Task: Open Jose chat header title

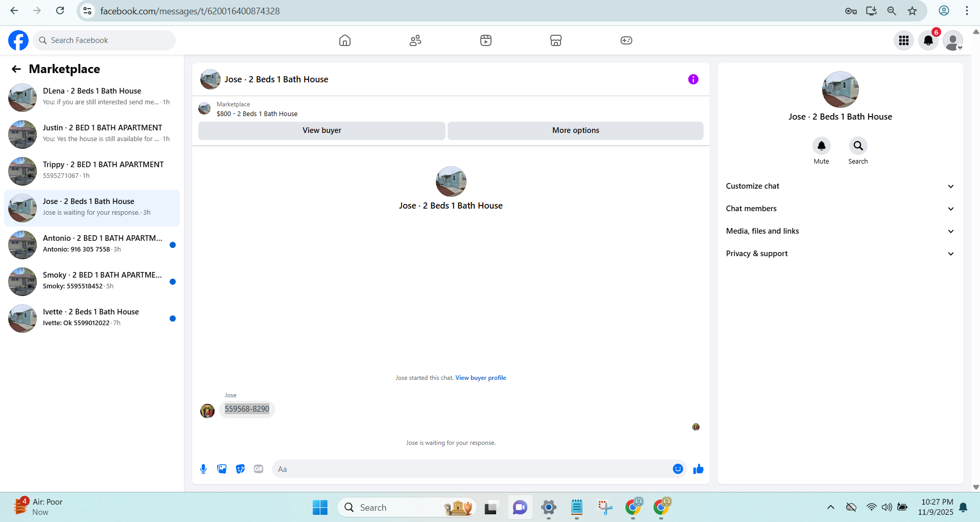Action: (276, 79)
